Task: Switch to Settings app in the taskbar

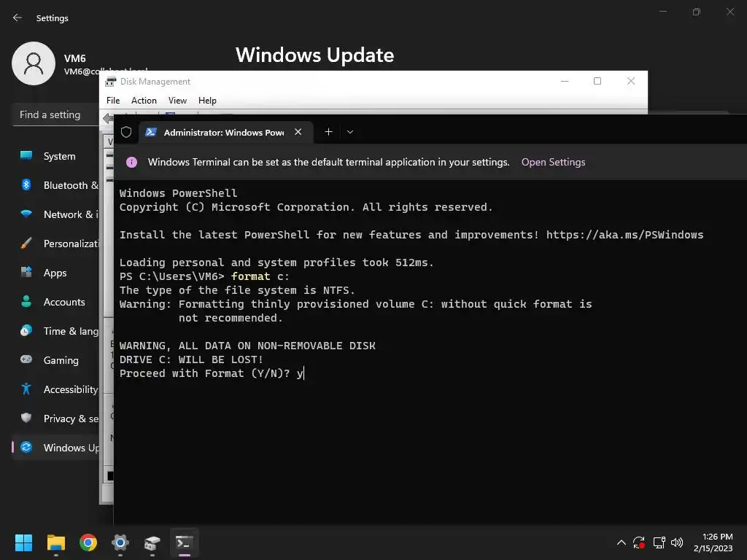Action: (x=120, y=542)
